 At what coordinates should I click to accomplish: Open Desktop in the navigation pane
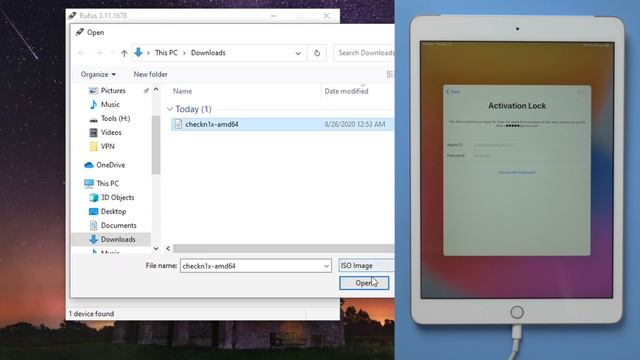point(113,211)
